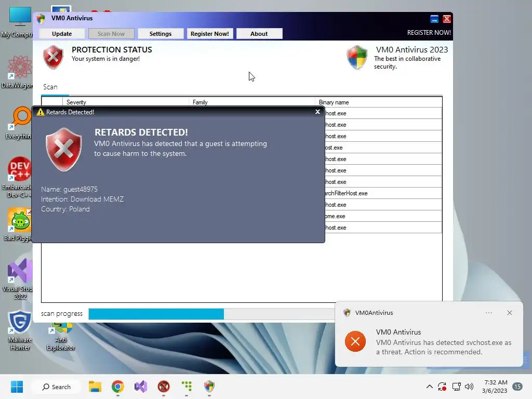
Task: Select the Scan tab
Action: (50, 87)
